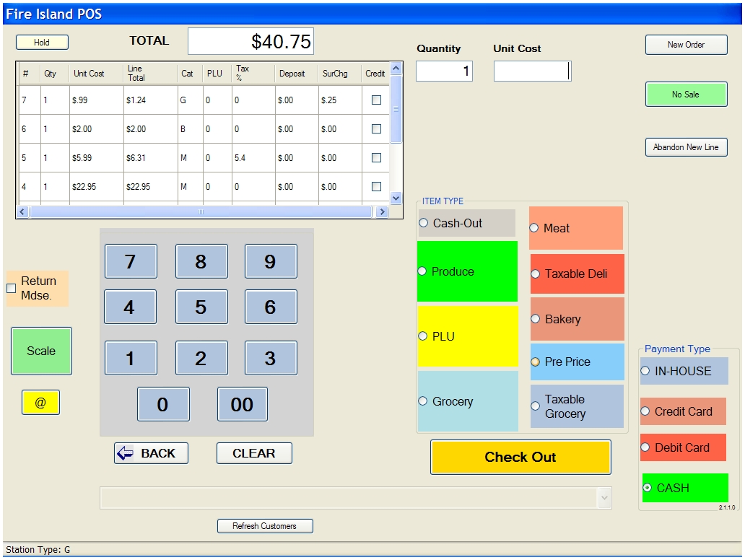
Task: Select the Taxable Deli item type
Action: 536,274
